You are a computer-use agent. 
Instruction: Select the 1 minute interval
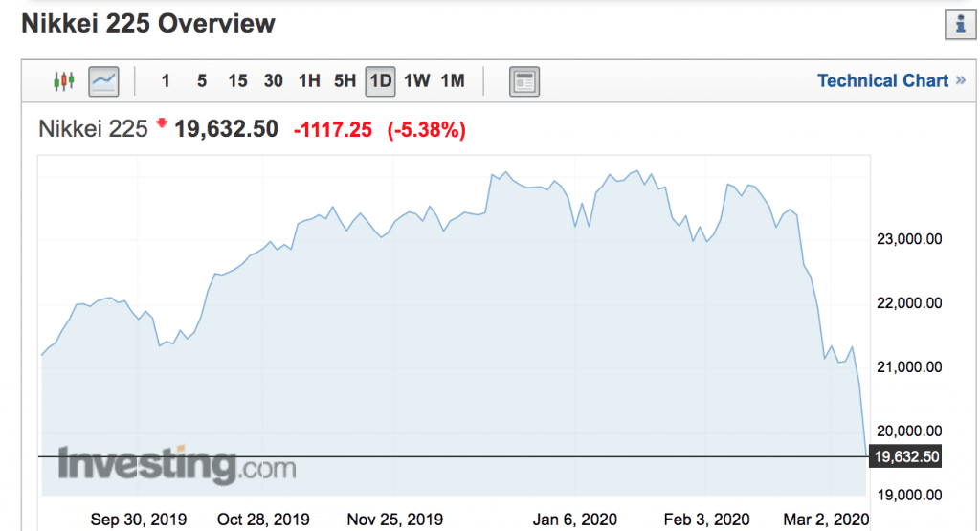coord(166,81)
